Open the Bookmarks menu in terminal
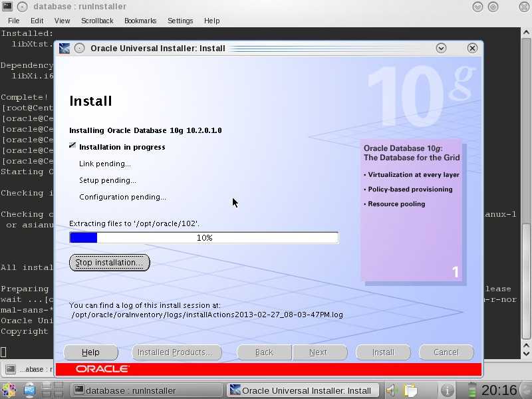 [140, 21]
